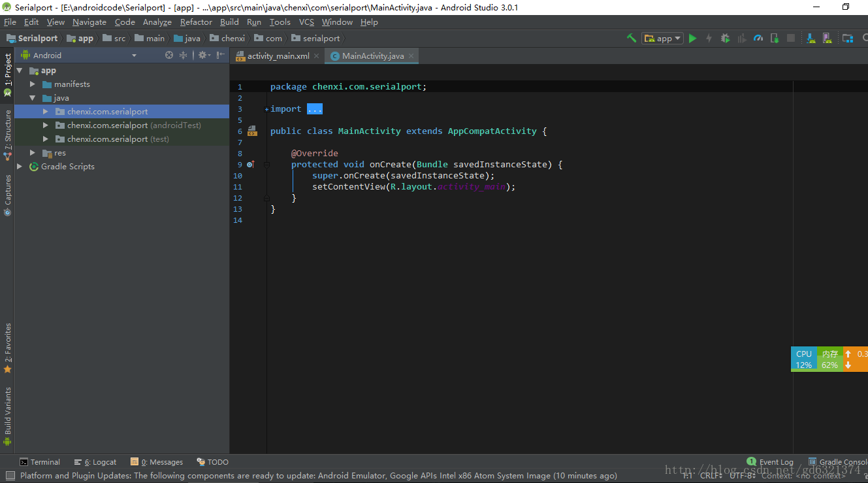Open the Event Log button
This screenshot has height=483, width=868.
pos(771,462)
